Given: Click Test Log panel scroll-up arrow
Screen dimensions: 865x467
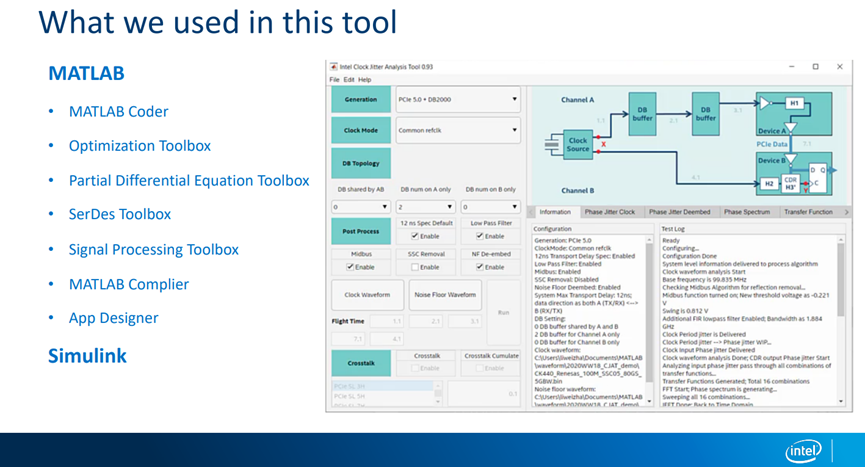Looking at the screenshot, I should [x=841, y=240].
